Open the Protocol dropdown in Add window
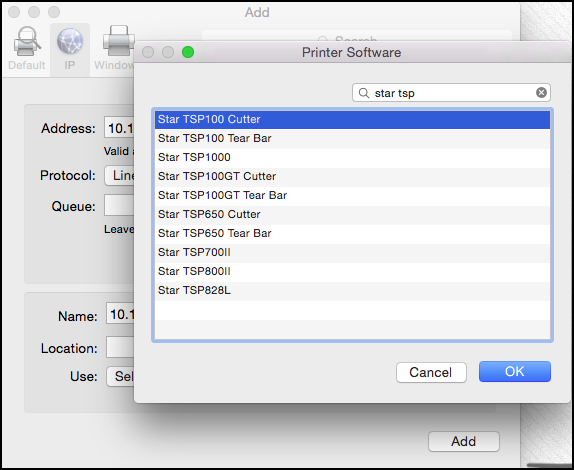 coord(120,176)
